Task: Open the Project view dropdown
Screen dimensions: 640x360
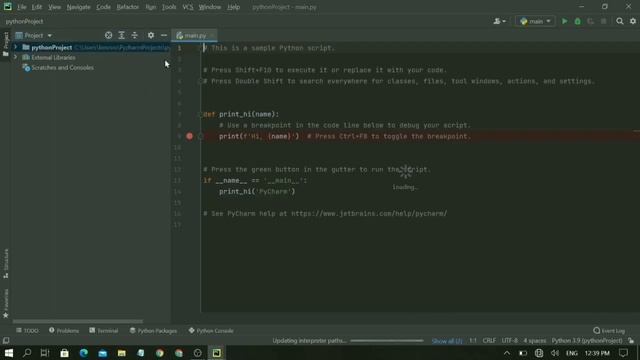Action: click(34, 36)
